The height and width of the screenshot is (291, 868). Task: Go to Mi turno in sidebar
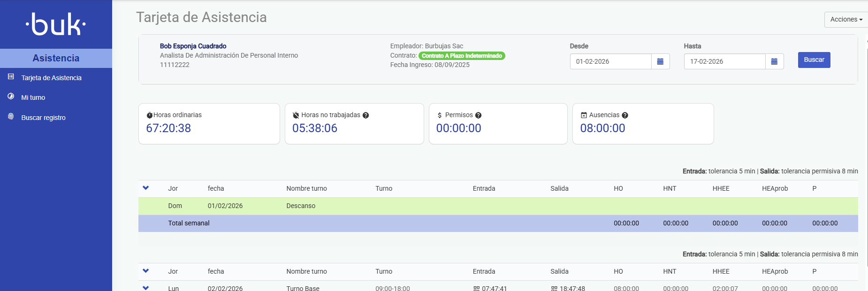tap(33, 97)
